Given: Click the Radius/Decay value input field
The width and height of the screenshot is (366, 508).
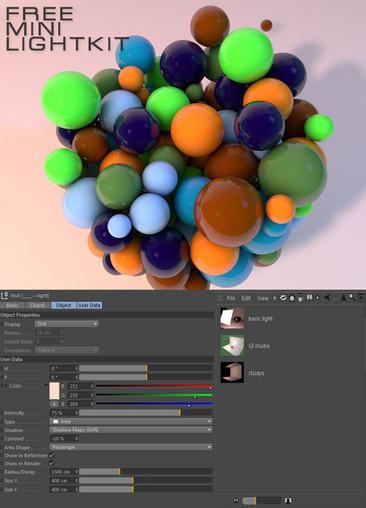Looking at the screenshot, I should (64, 472).
